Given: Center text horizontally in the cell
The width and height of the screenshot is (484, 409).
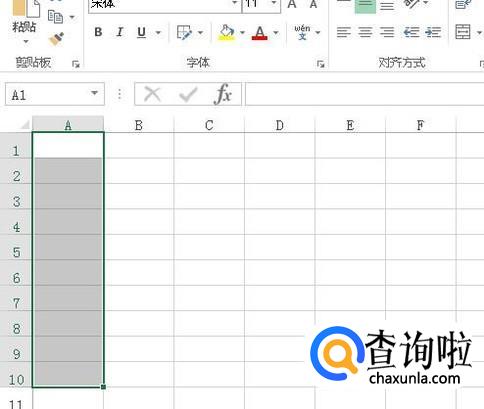Looking at the screenshot, I should point(365,32).
